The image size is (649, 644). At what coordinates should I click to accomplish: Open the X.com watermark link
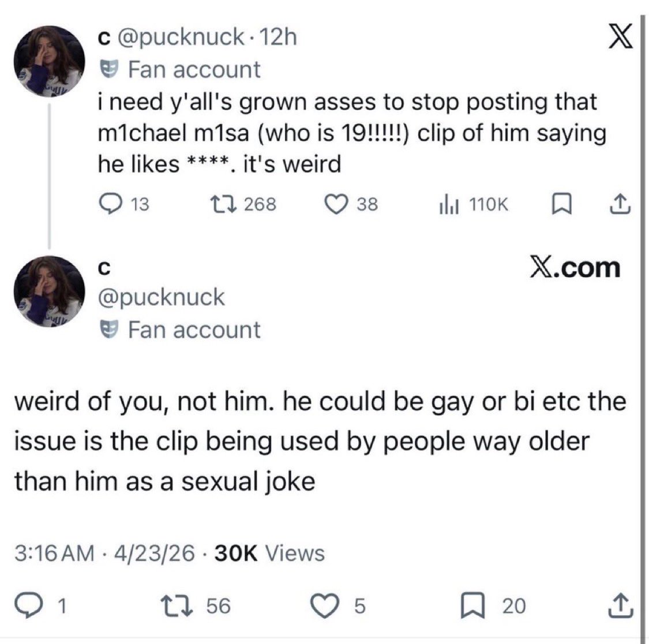point(576,268)
